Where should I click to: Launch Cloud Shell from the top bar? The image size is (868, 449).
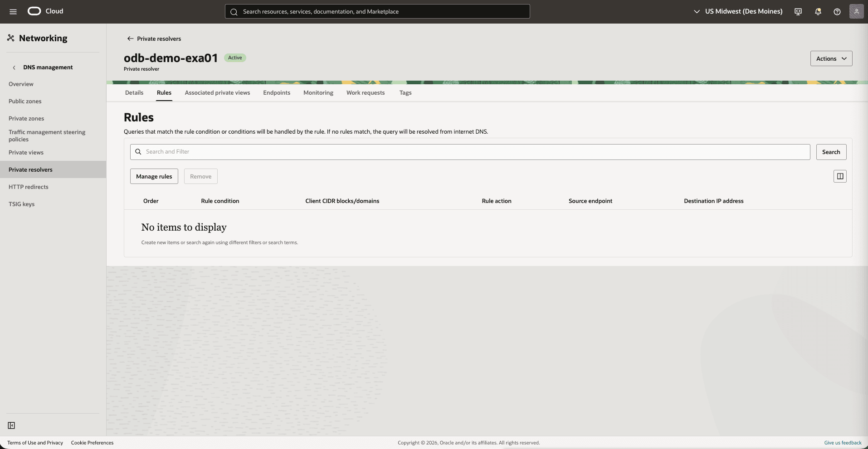pyautogui.click(x=798, y=11)
